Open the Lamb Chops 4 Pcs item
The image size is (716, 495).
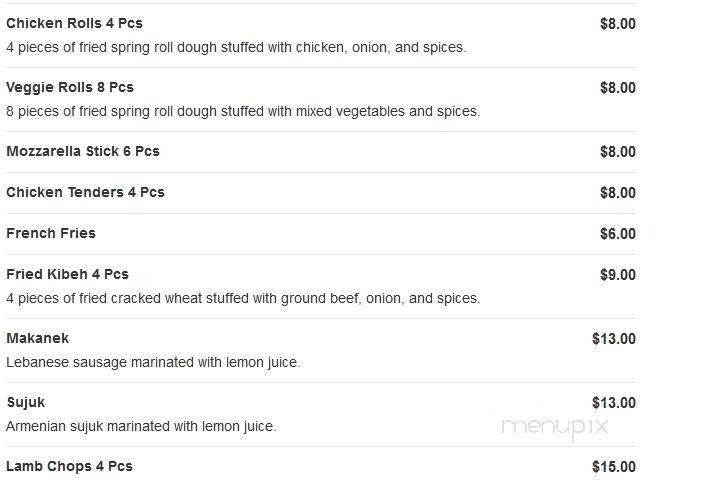pos(69,466)
